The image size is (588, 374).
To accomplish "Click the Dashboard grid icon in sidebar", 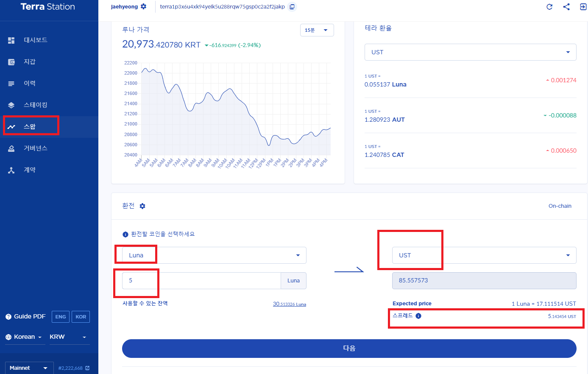I will 11,40.
